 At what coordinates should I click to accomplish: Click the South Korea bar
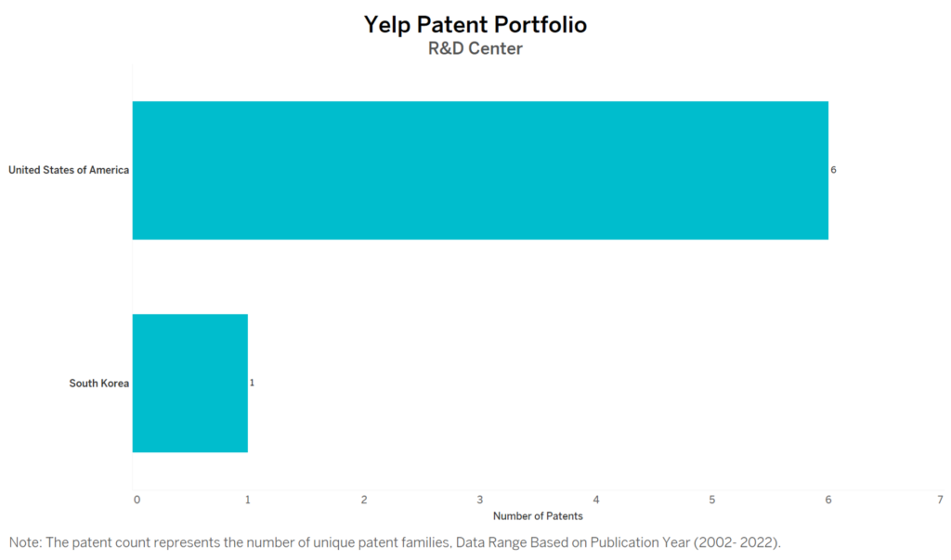click(190, 383)
